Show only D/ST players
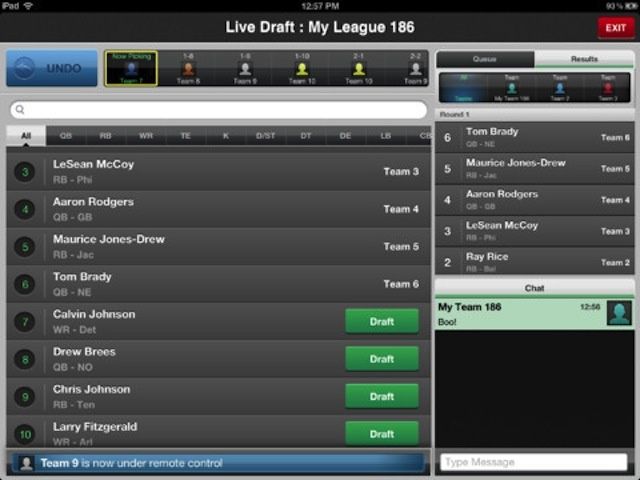The image size is (640, 480). tap(266, 135)
